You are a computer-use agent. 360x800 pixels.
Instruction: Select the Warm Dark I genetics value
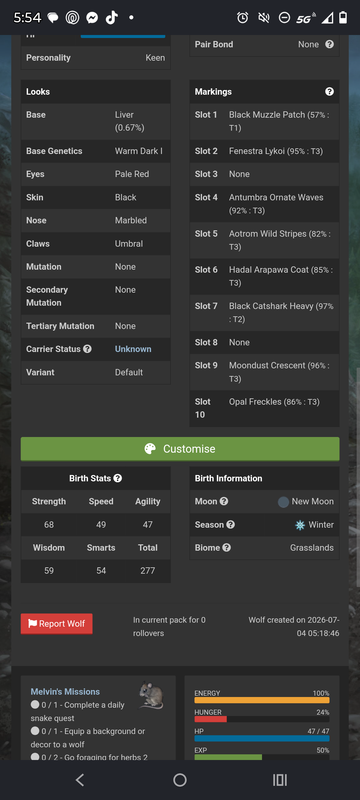point(139,151)
